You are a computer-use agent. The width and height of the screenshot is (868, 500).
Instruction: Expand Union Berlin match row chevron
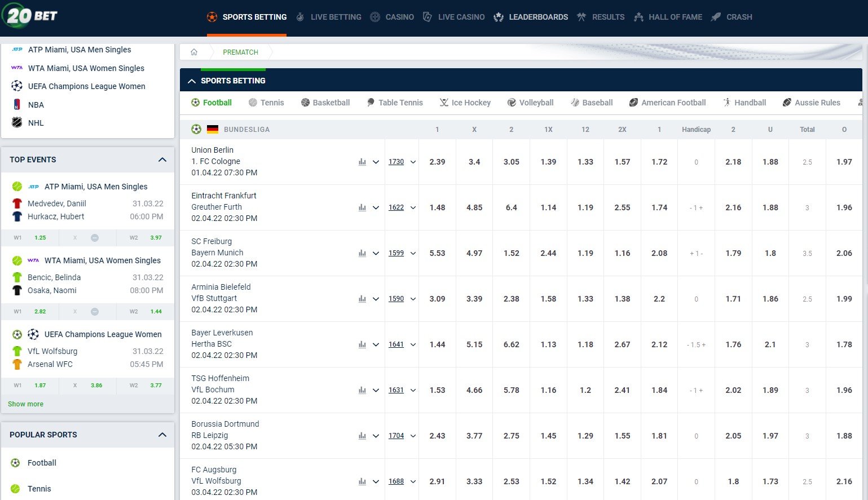click(x=376, y=162)
